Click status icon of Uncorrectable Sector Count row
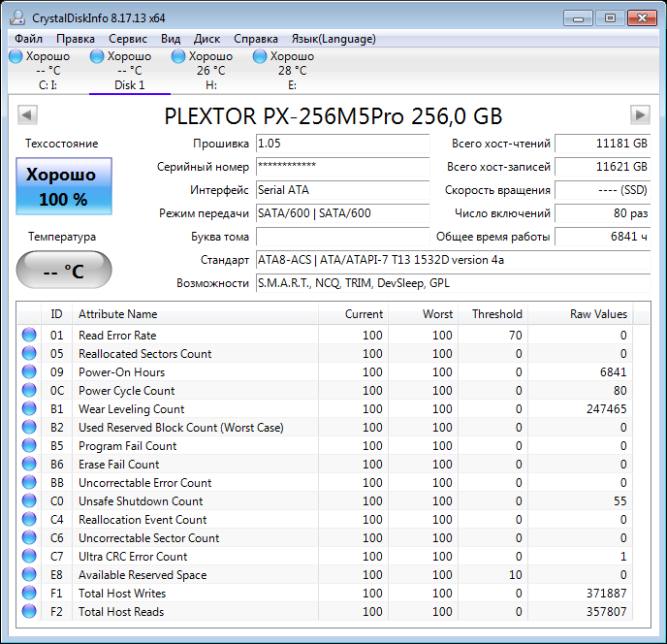 point(29,537)
